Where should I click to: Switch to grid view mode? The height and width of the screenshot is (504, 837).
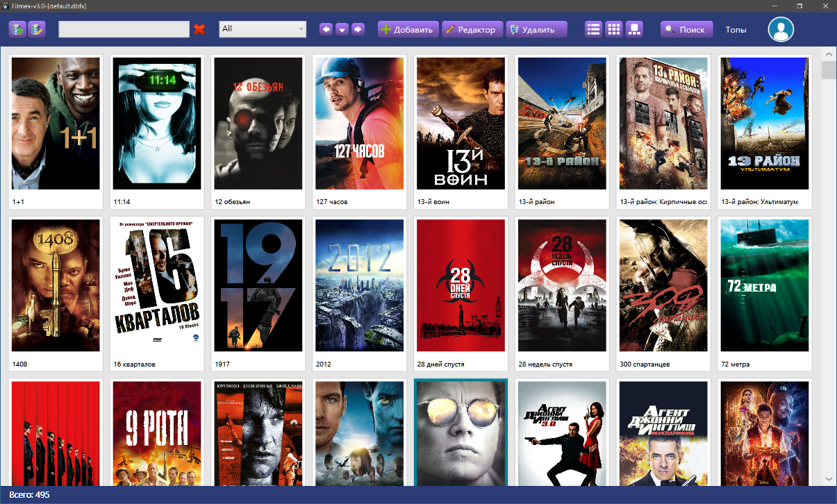613,29
